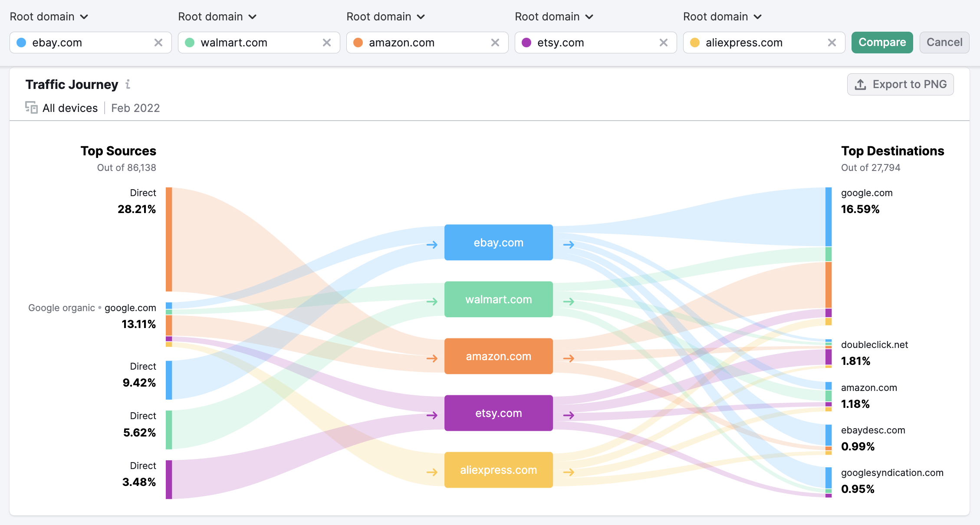The image size is (980, 525).
Task: Select the yellow aliexpress.com node
Action: point(498,470)
